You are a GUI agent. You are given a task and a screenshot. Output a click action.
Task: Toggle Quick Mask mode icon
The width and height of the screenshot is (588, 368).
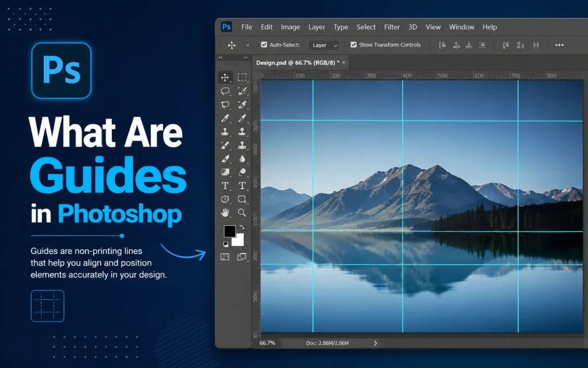225,257
